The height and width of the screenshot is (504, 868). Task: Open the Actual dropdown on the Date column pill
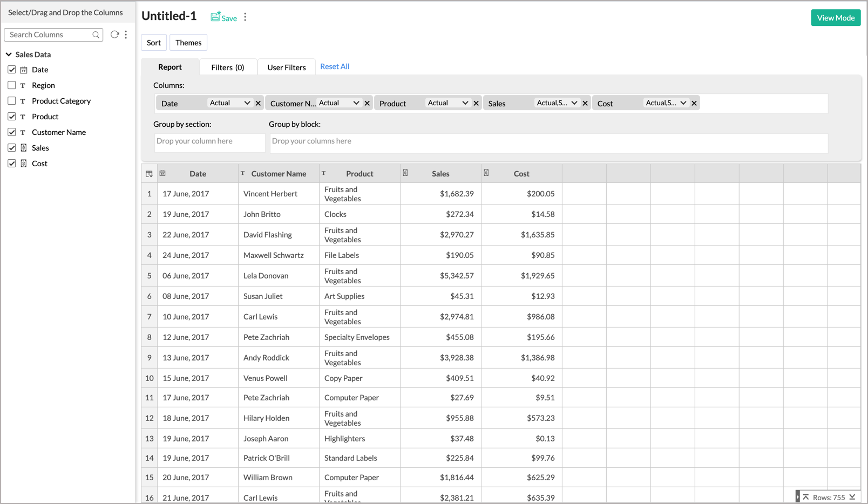coord(247,103)
